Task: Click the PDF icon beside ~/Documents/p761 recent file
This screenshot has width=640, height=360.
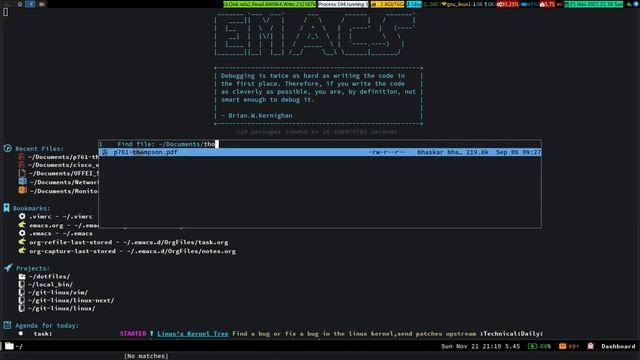Action: tap(22, 157)
